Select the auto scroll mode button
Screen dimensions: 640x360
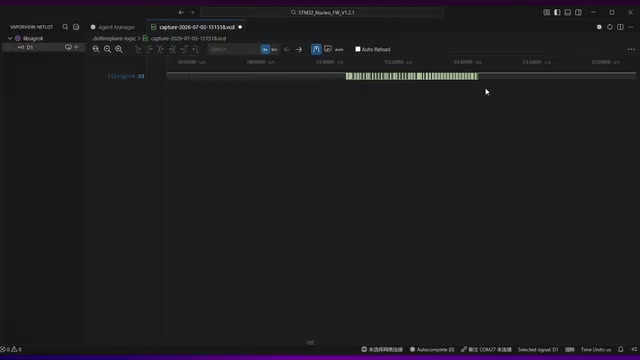[339, 49]
